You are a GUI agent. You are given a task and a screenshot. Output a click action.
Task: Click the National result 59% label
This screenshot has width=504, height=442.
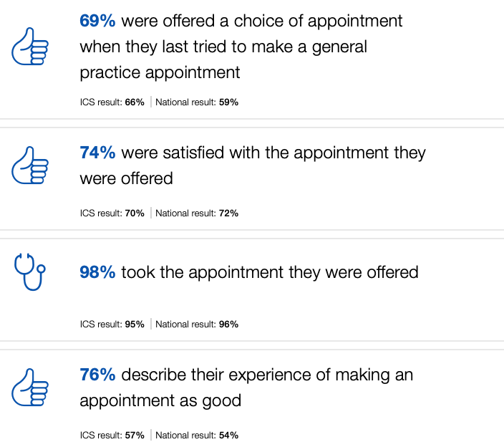[197, 102]
